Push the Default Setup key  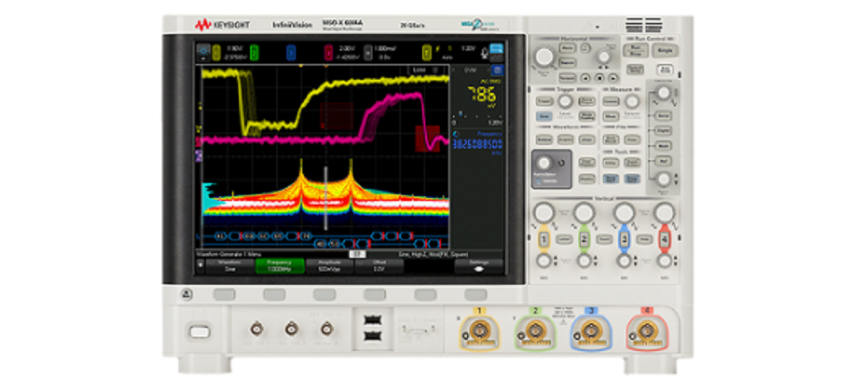(635, 69)
